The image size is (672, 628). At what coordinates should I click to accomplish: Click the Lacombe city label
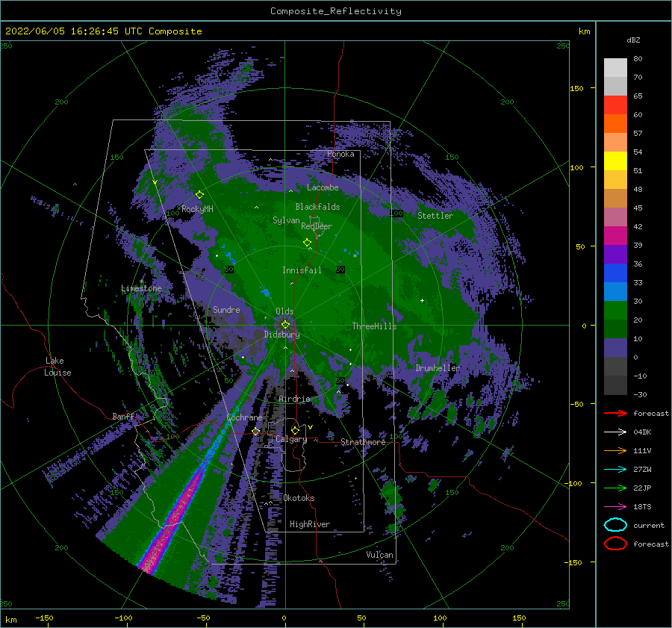[x=323, y=187]
